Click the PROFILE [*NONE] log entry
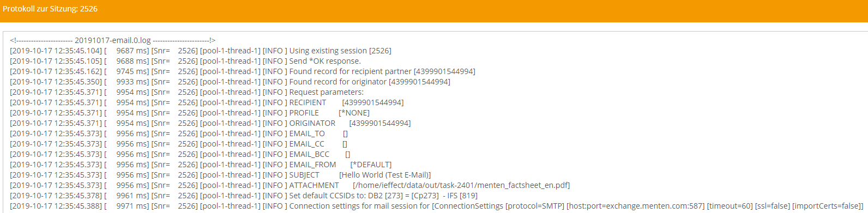 (190, 113)
